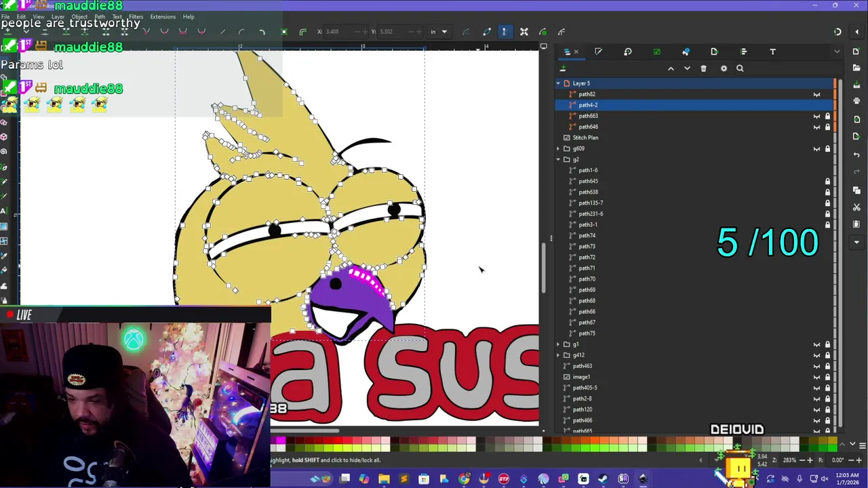Click the New document icon in the commands bar
The image size is (868, 488).
856,52
